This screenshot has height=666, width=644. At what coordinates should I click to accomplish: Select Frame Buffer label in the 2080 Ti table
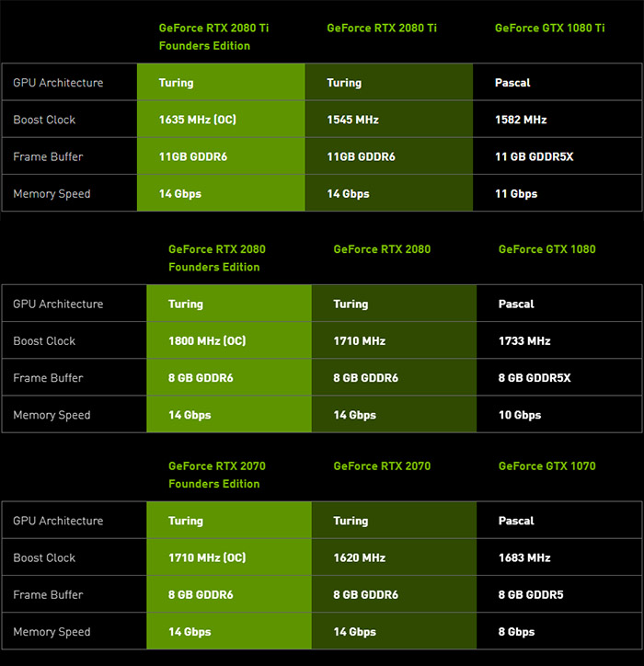[x=48, y=156]
